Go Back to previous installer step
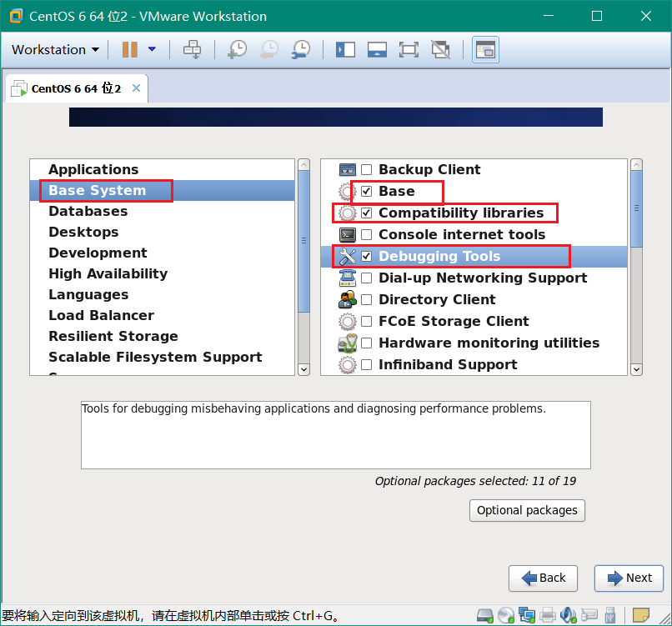This screenshot has height=626, width=672. tap(544, 578)
